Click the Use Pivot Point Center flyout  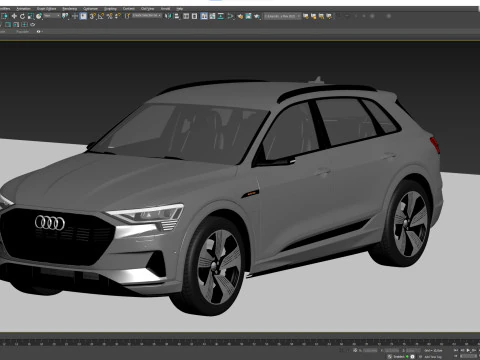65,16
